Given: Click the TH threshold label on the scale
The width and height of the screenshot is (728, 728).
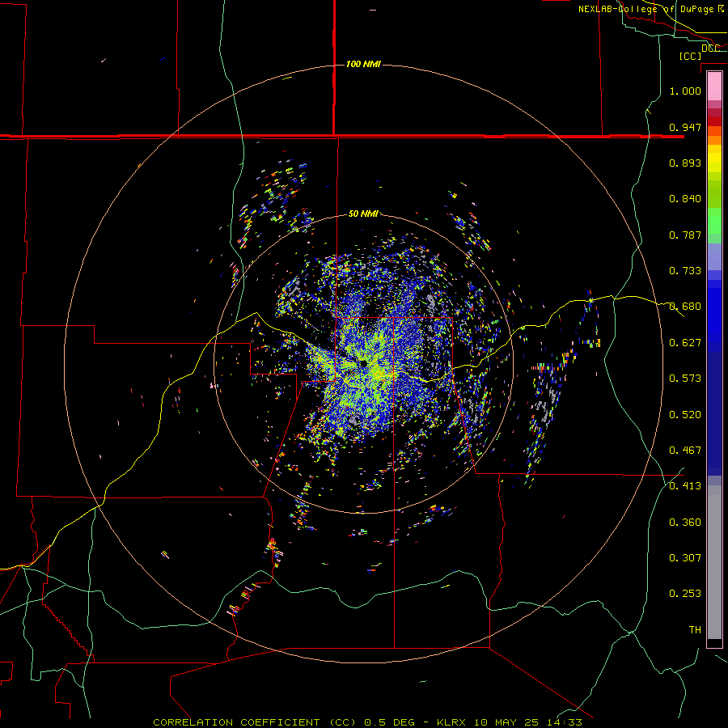Looking at the screenshot, I should [x=695, y=630].
